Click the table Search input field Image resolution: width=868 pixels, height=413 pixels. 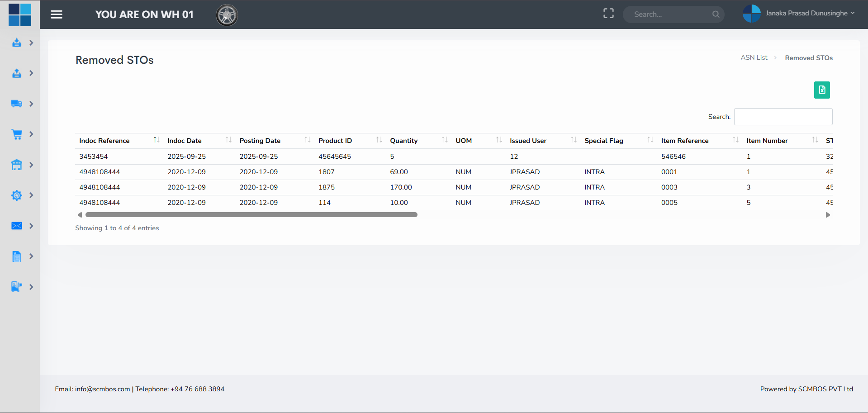[783, 117]
